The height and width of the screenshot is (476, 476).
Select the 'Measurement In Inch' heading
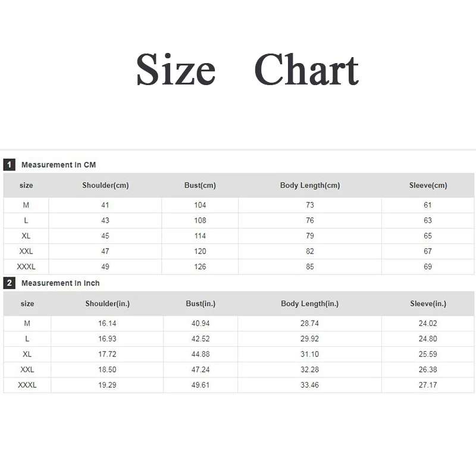(x=61, y=283)
